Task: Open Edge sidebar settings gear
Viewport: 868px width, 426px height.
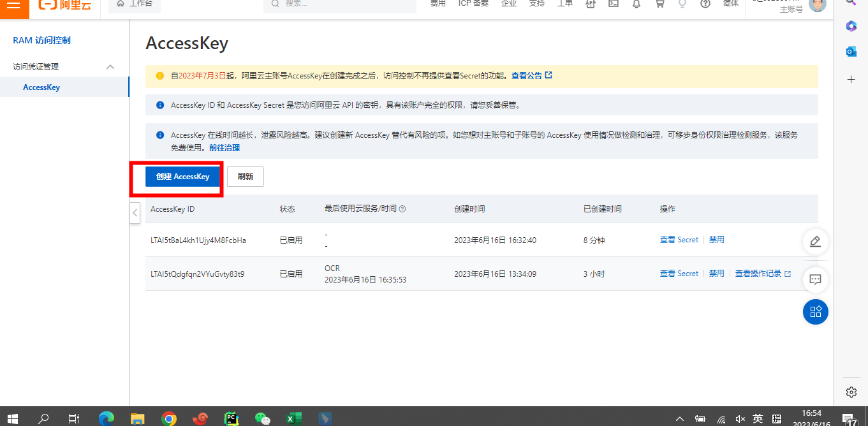Action: point(851,392)
